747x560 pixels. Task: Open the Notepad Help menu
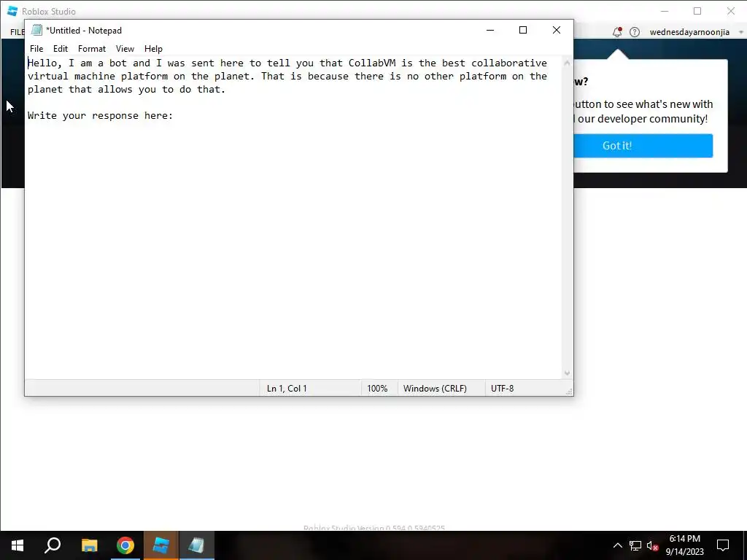pos(153,49)
